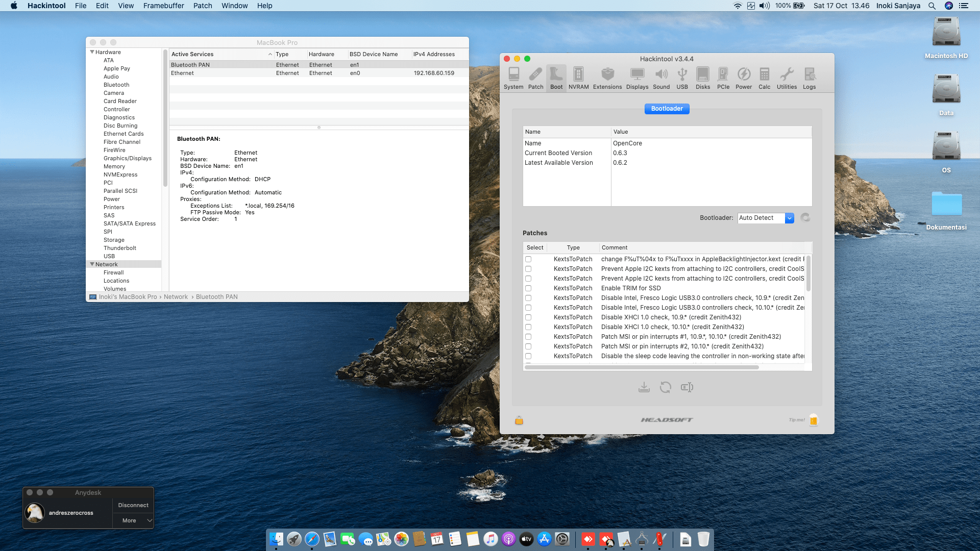Check the AppleBacklightInjector patch checkbox
Viewport: 980px width, 551px height.
click(528, 259)
